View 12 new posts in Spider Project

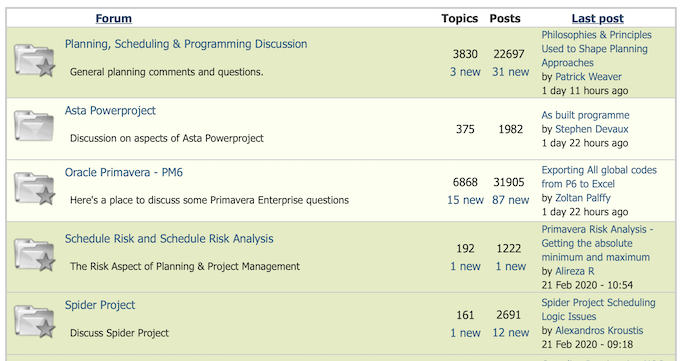point(510,333)
